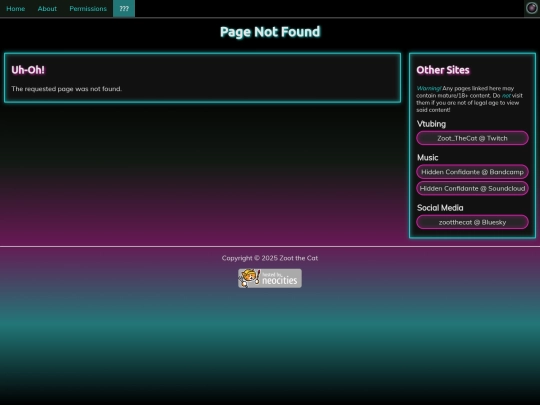Viewport: 540px width, 405px height.
Task: Click the round icon in top-right corner
Action: [x=531, y=8]
